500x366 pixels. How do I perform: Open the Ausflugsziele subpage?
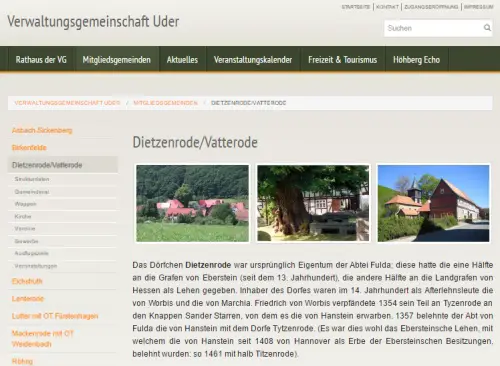32,253
